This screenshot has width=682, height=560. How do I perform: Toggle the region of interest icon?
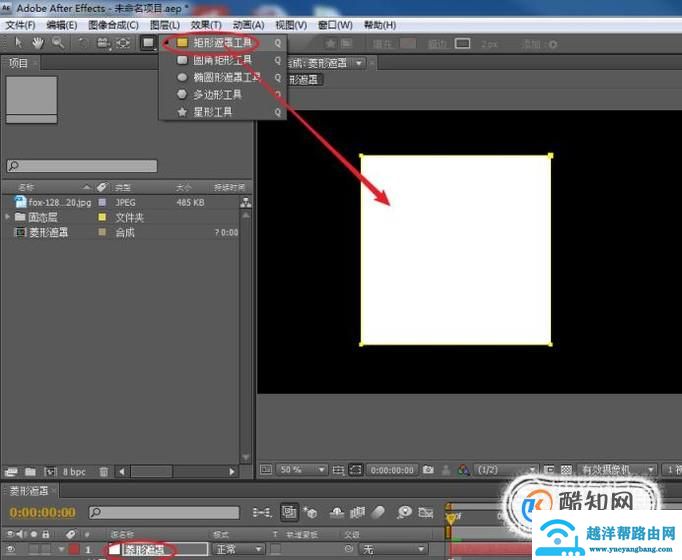[x=549, y=470]
